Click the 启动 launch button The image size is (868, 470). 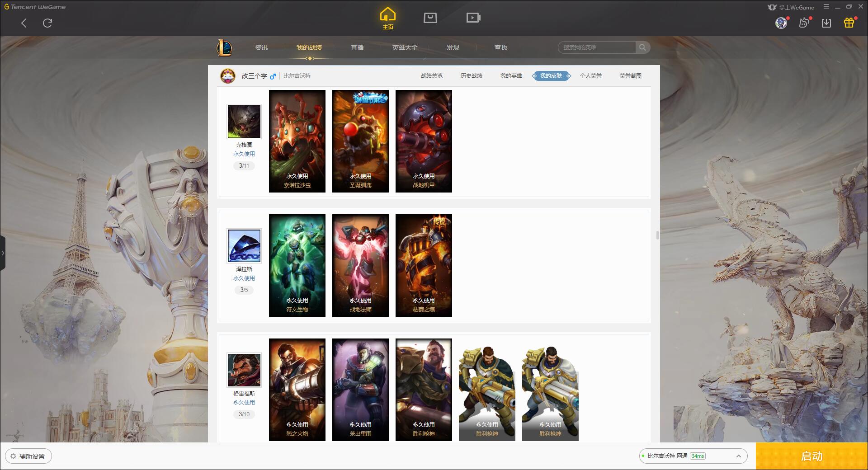tap(812, 456)
